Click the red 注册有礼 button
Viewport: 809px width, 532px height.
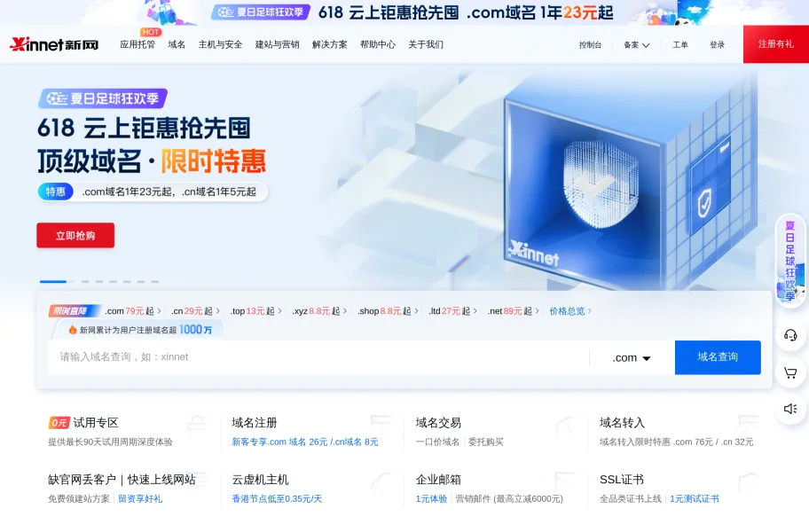coord(776,44)
